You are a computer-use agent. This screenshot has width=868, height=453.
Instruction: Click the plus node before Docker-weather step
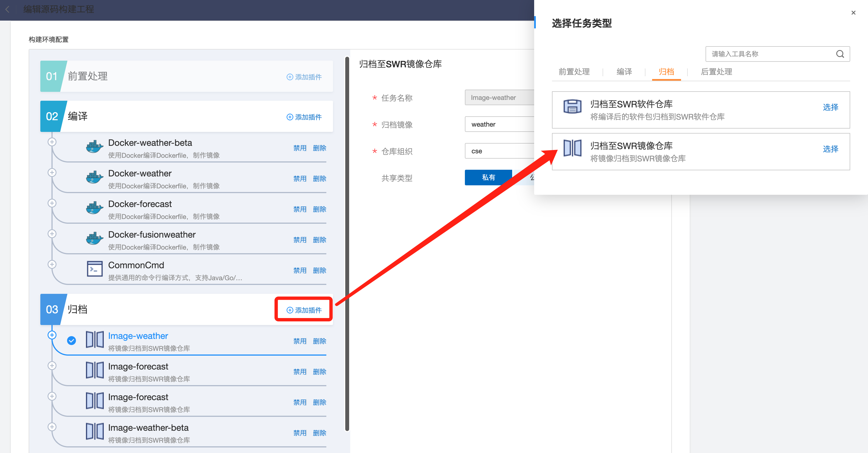coord(51,173)
